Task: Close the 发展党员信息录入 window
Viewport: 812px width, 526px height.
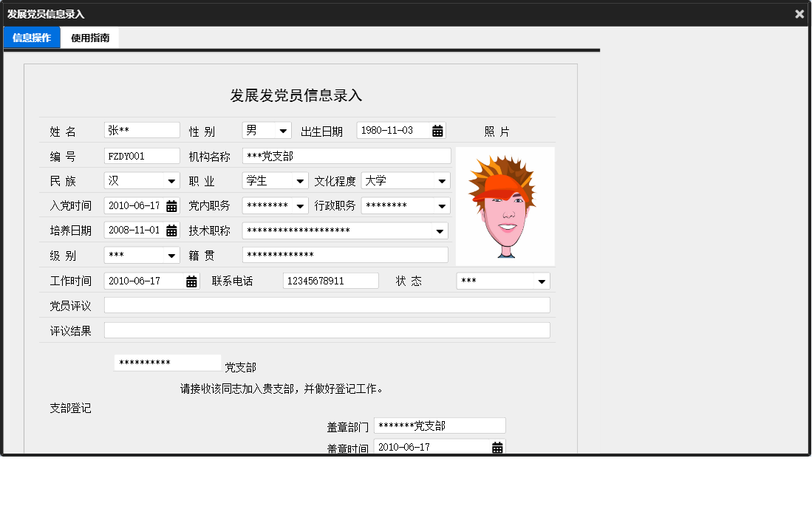Action: click(799, 13)
